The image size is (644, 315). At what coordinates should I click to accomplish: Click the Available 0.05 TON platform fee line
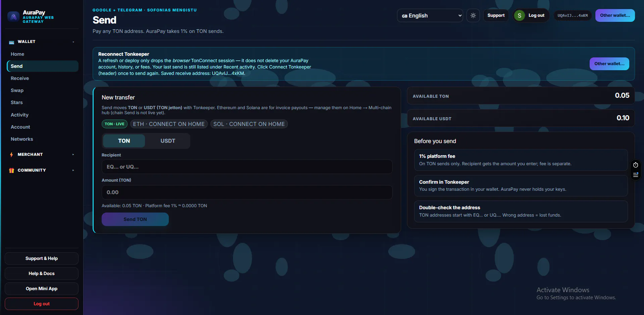pos(154,206)
